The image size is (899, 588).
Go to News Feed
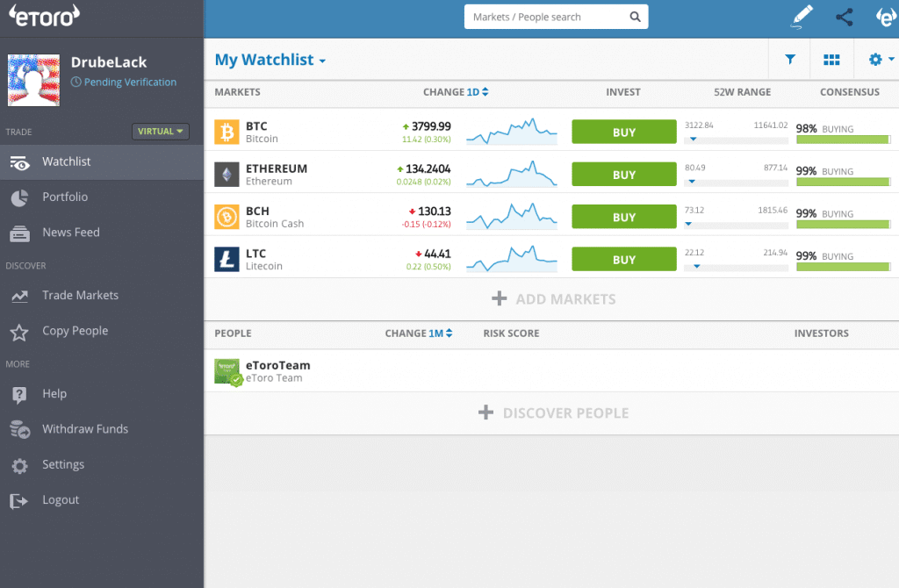[x=71, y=232]
